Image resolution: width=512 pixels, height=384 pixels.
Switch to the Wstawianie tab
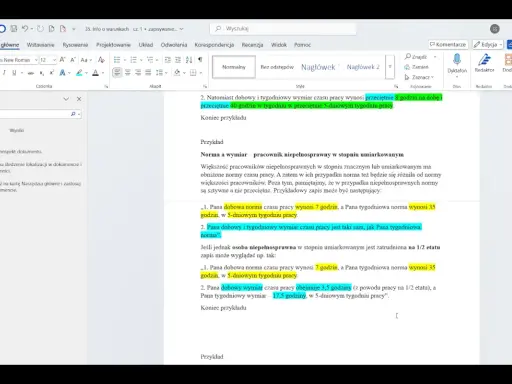click(x=40, y=45)
